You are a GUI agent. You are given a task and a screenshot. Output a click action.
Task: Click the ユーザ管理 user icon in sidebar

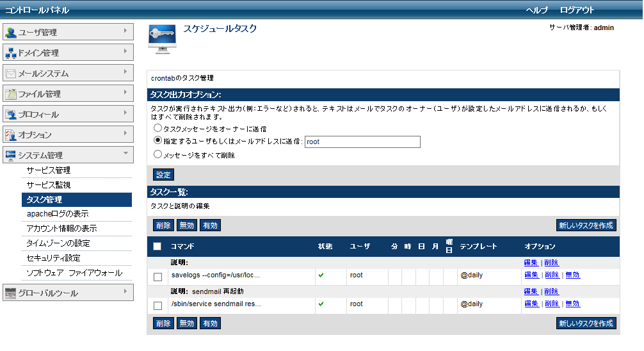pos(11,33)
